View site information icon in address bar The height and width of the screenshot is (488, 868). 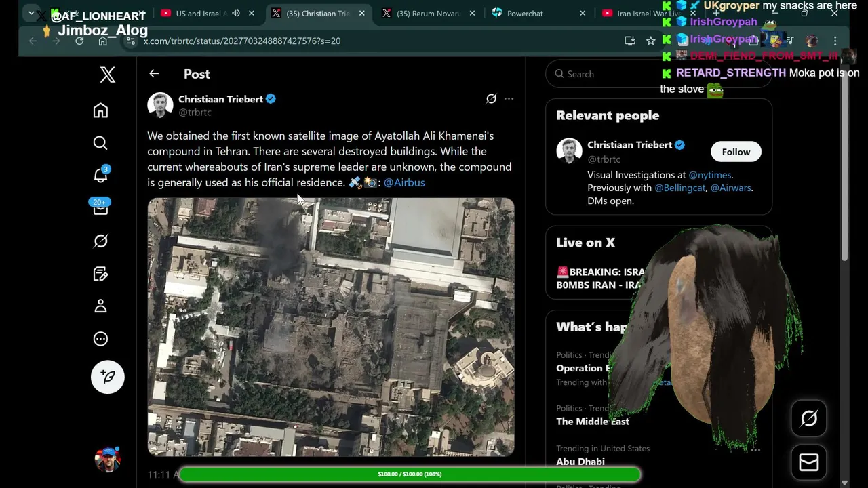[x=131, y=41]
